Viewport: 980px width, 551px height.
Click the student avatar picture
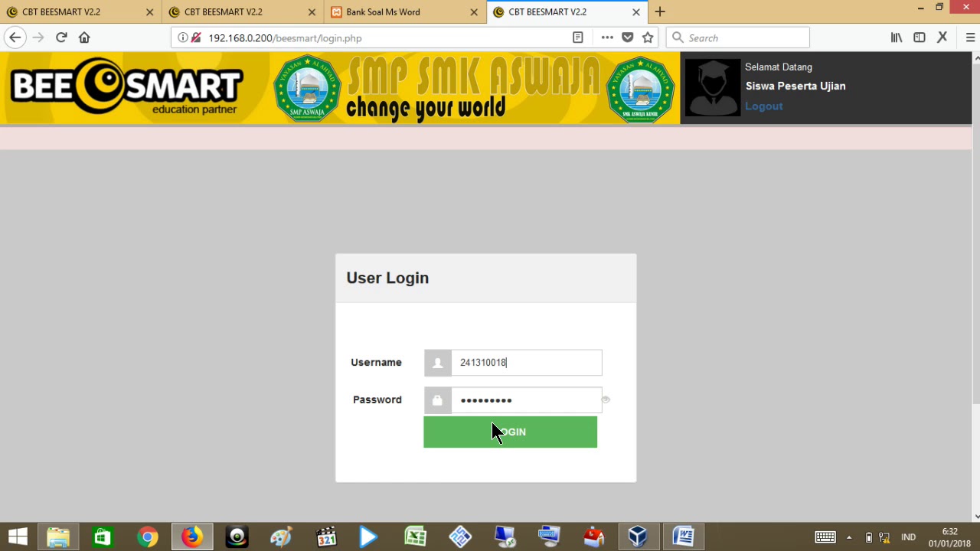pos(712,87)
